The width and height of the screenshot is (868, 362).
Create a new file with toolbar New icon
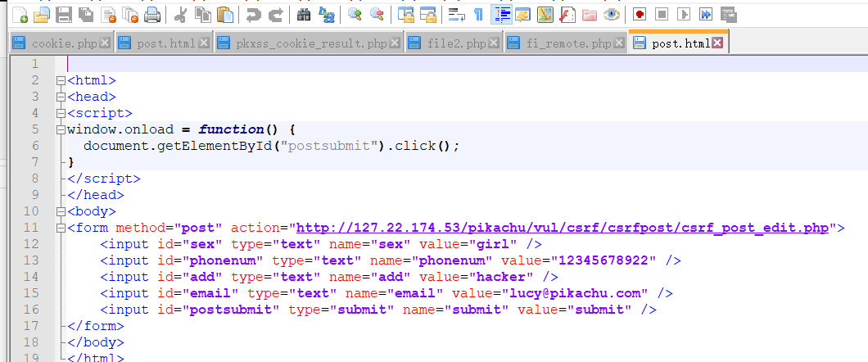(x=20, y=15)
